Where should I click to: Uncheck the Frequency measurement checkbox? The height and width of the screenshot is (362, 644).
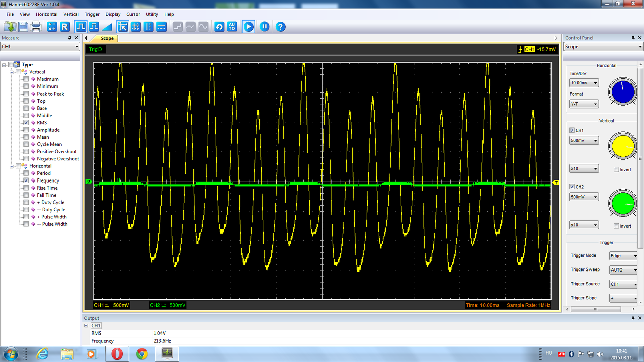click(26, 180)
